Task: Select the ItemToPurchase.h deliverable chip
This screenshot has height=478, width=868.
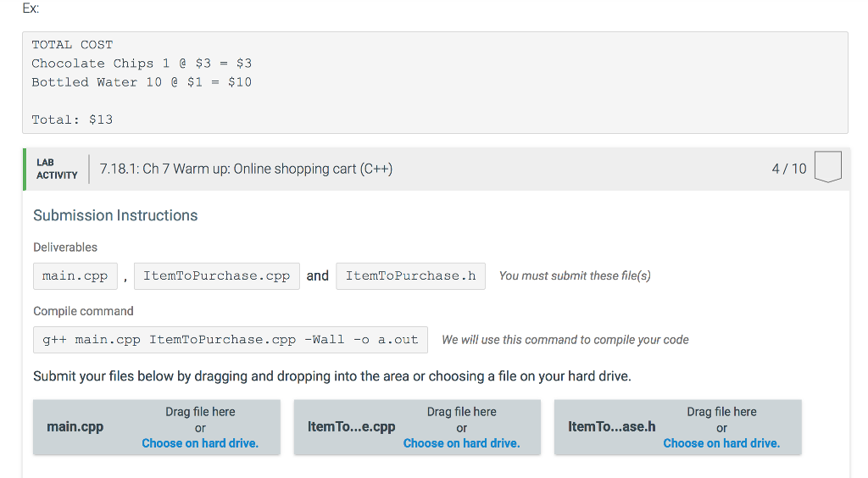Action: tap(411, 276)
